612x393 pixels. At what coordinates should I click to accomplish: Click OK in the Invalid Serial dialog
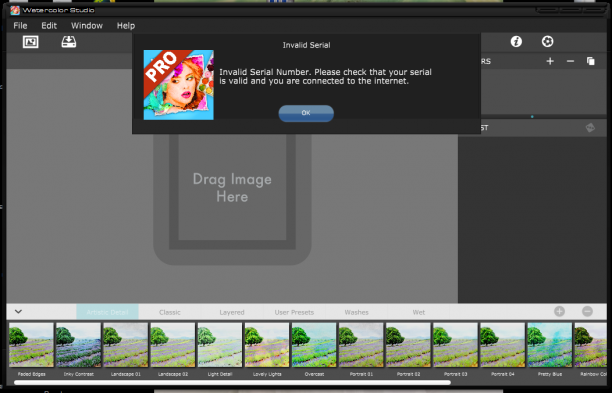306,113
